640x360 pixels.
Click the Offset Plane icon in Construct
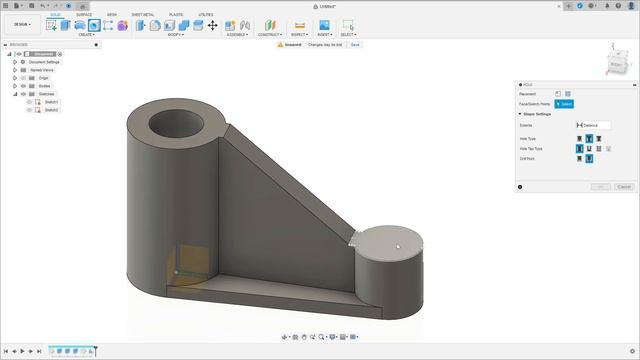coord(270,25)
